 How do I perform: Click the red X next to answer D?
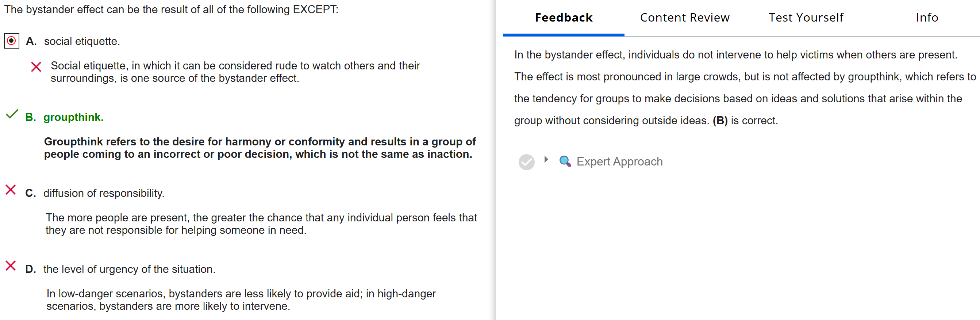(x=11, y=266)
